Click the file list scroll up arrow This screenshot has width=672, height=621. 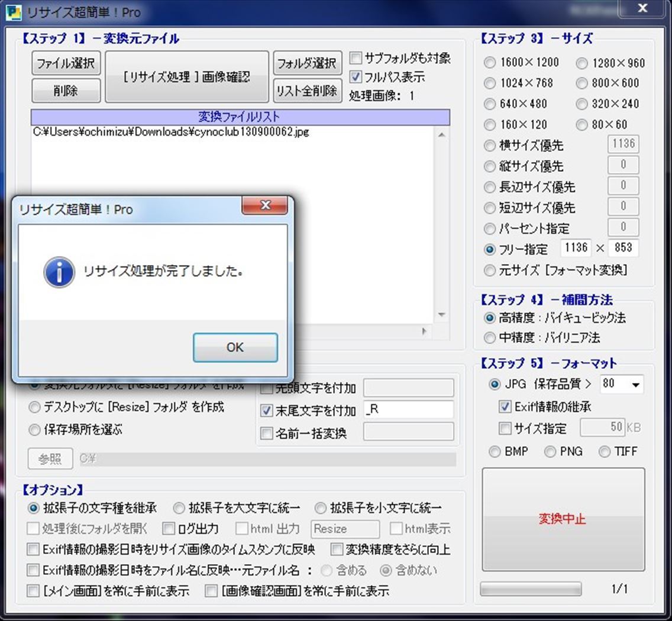click(441, 135)
